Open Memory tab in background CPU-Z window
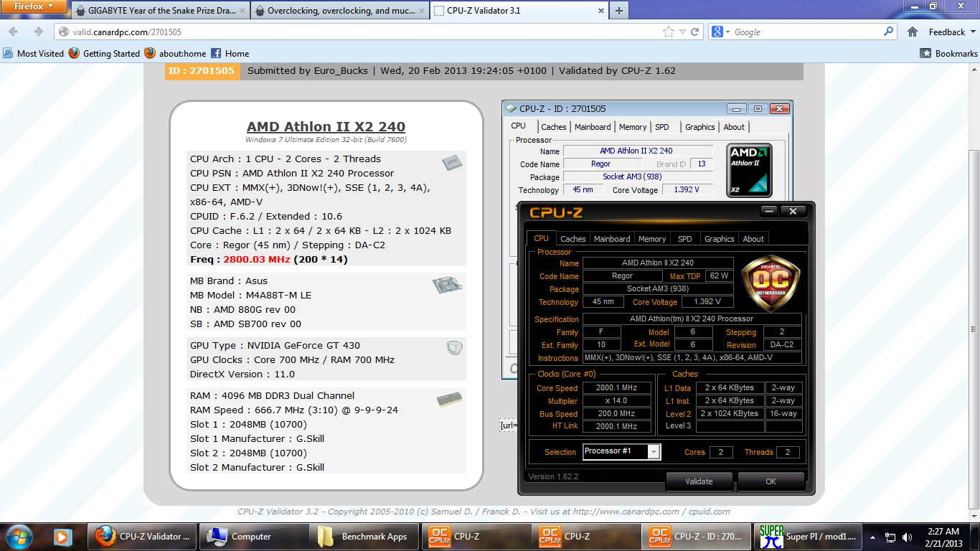Image resolution: width=980 pixels, height=551 pixels. (633, 127)
